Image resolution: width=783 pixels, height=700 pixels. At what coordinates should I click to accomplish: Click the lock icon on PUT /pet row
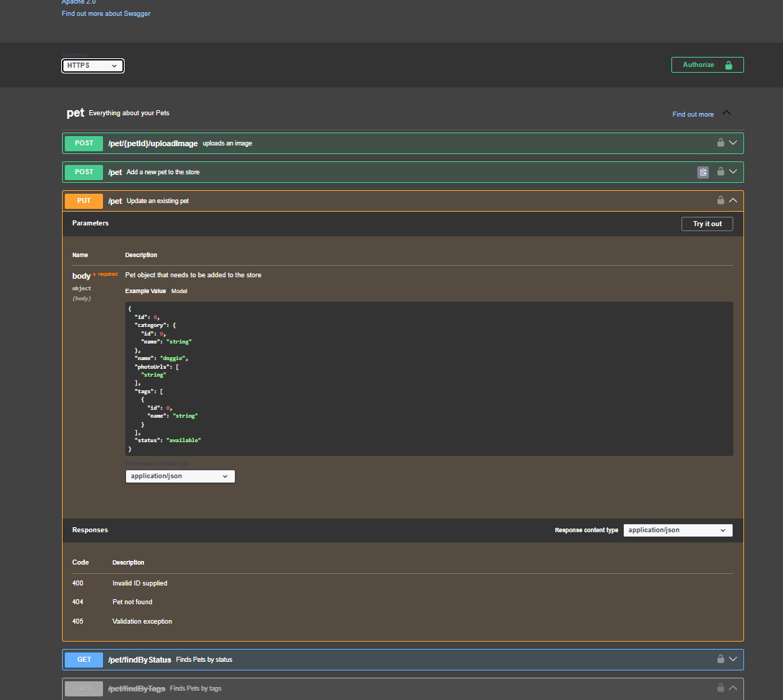click(720, 201)
